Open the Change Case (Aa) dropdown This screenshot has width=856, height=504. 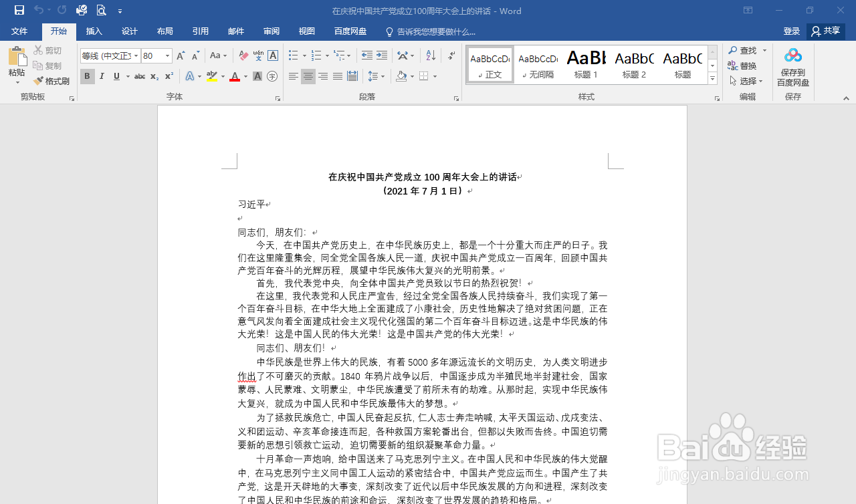click(218, 55)
